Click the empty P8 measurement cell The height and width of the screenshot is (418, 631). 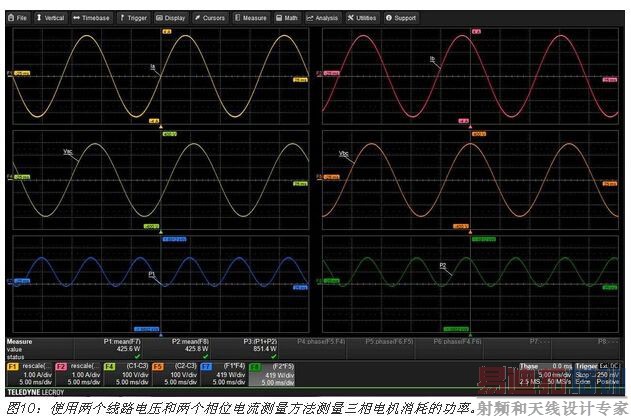(x=586, y=349)
